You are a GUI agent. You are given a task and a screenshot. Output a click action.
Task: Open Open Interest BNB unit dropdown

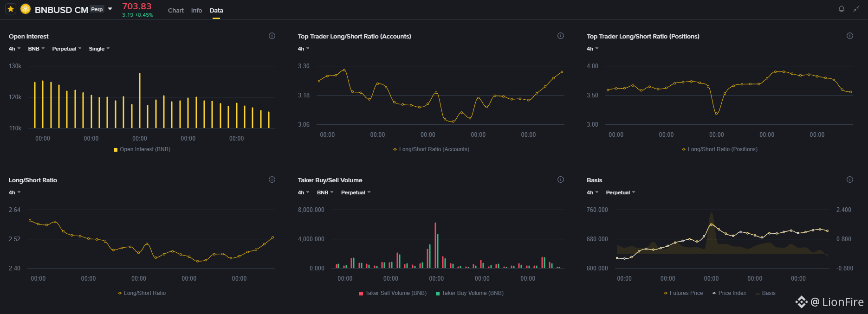[x=36, y=49]
